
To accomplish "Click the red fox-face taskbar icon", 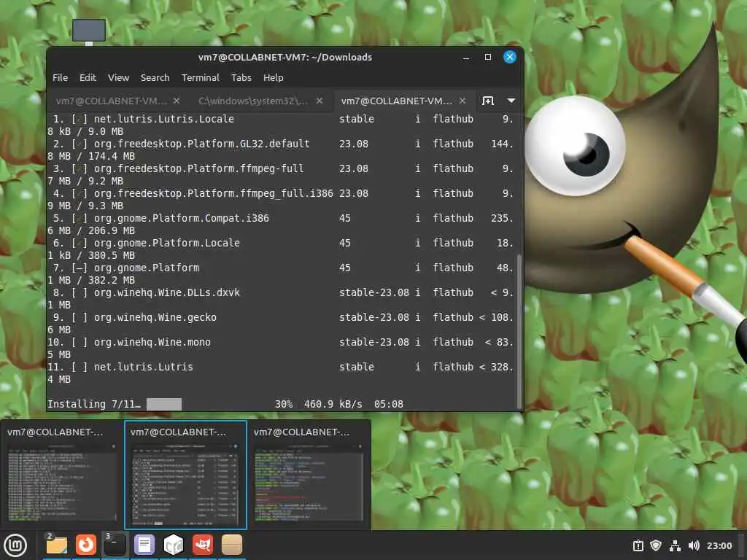I will [x=203, y=545].
